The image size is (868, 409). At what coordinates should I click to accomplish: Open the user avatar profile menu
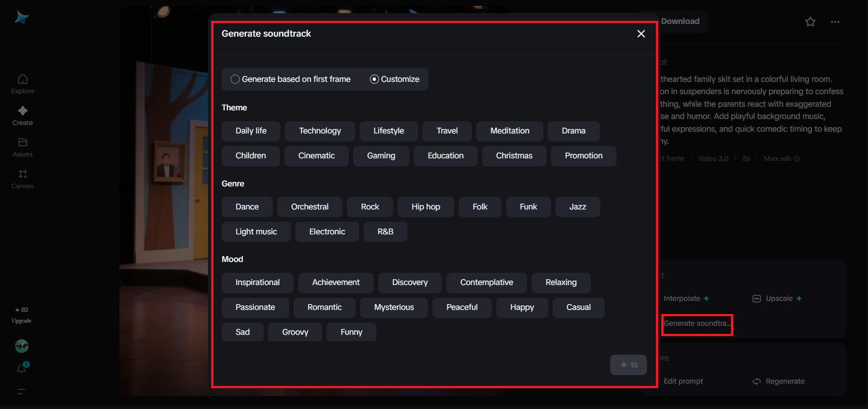click(21, 346)
